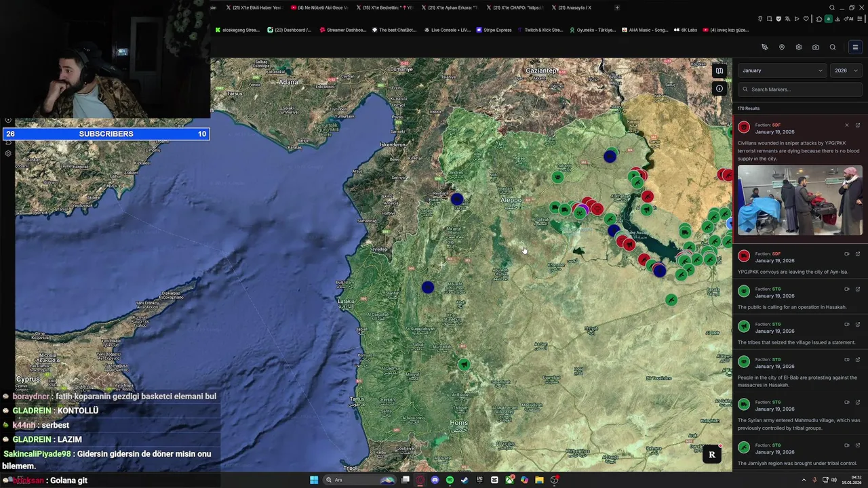Open the 6K Labs bookmark

coord(686,30)
